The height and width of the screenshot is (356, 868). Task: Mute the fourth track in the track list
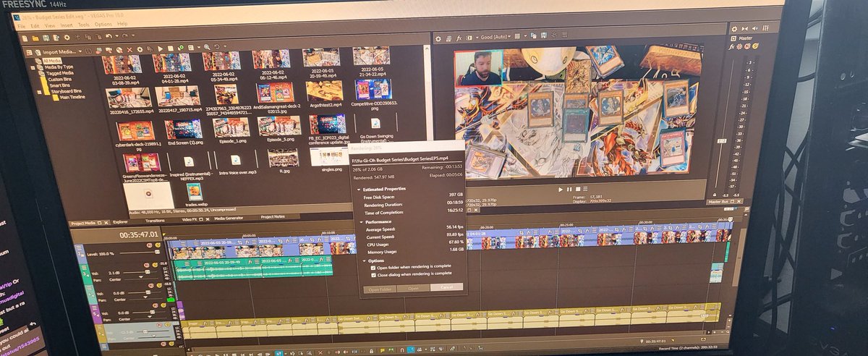(155, 305)
